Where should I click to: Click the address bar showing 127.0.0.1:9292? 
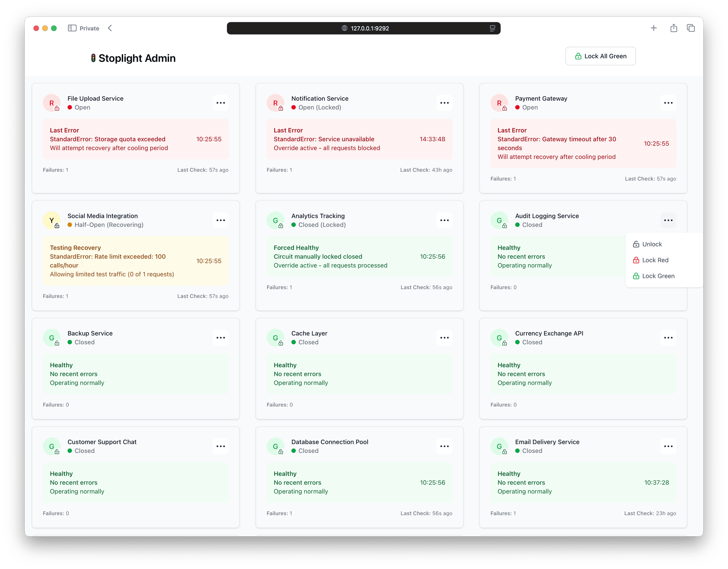[363, 28]
